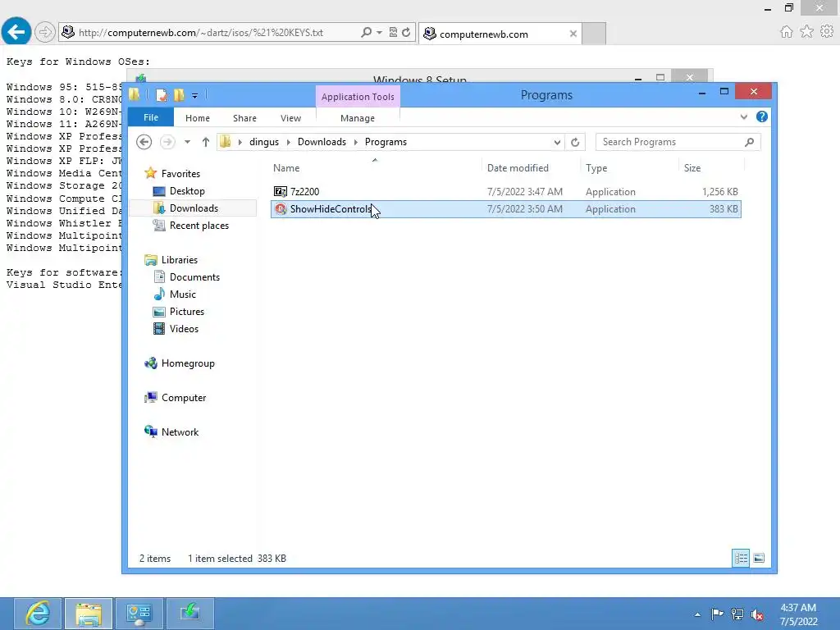This screenshot has width=840, height=630.
Task: Click the search magnifier icon in Explorer
Action: pyautogui.click(x=750, y=142)
